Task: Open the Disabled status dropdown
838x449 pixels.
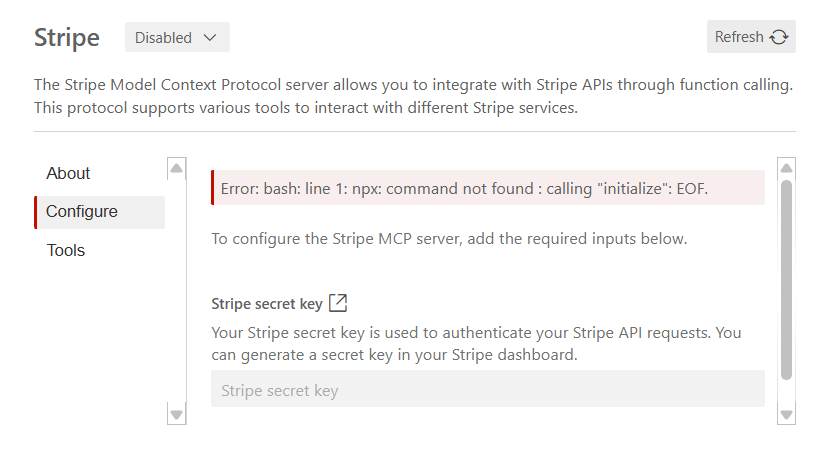Action: click(177, 38)
